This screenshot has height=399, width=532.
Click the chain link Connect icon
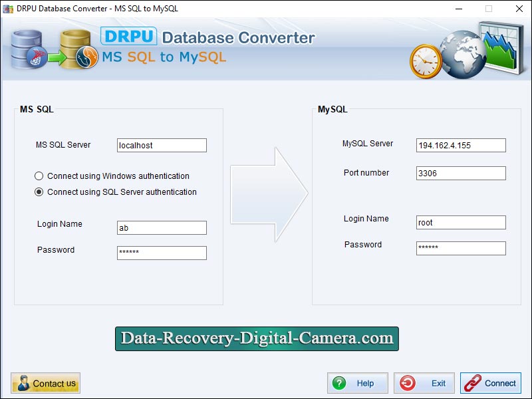click(472, 383)
